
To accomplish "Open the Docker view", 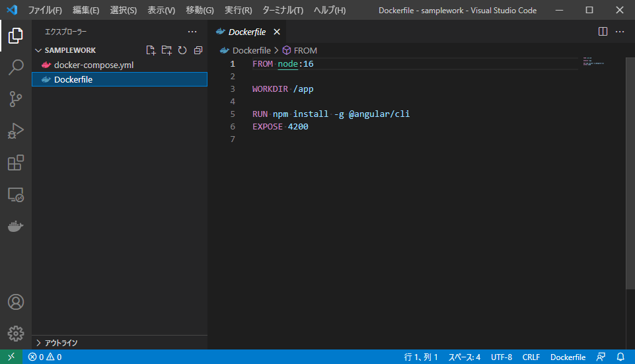I will point(15,227).
